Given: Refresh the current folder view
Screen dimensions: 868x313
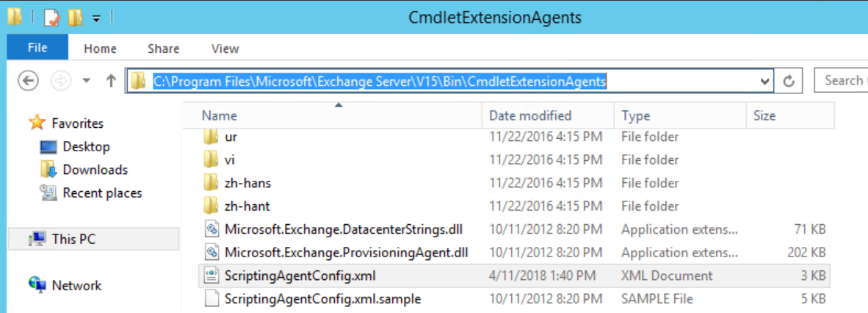Looking at the screenshot, I should [x=789, y=82].
